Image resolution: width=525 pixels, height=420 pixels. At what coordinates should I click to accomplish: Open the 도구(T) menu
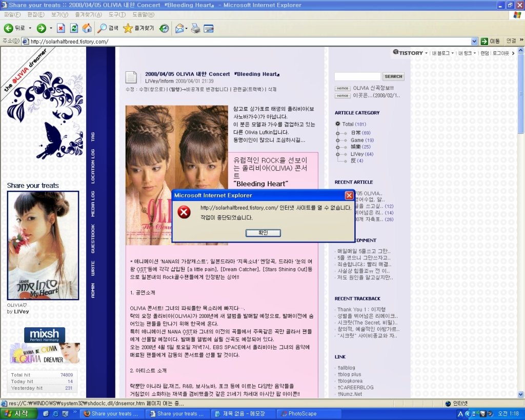[117, 15]
